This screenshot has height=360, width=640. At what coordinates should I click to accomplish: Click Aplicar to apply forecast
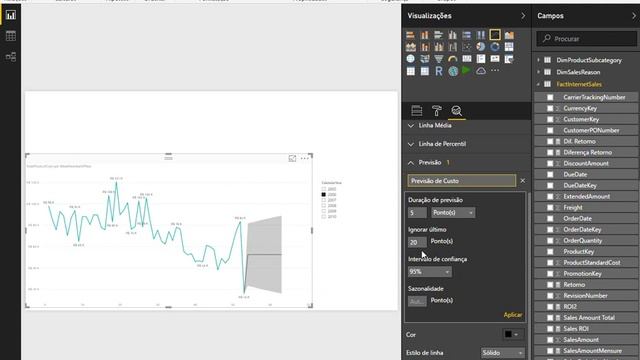click(513, 315)
